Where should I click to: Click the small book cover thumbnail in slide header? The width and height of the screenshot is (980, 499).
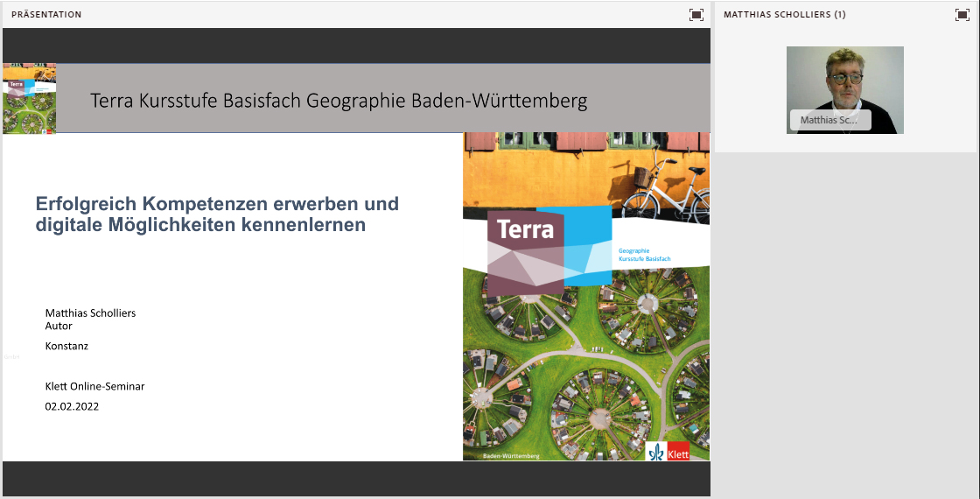tap(30, 98)
